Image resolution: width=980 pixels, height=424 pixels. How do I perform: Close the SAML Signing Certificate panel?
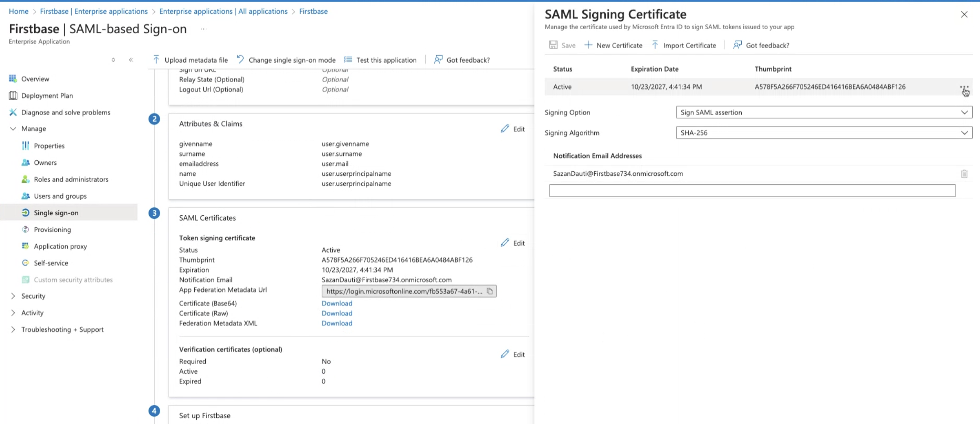pos(964,14)
